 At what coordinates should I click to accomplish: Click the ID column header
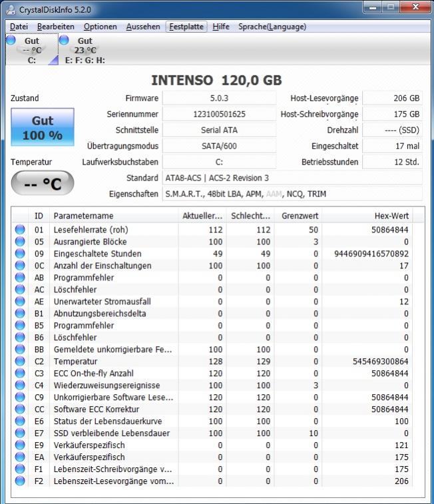[x=39, y=216]
